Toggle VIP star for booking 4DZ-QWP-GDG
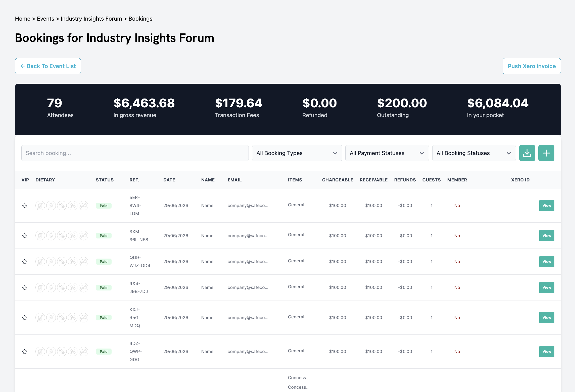This screenshot has height=392, width=575. click(25, 352)
